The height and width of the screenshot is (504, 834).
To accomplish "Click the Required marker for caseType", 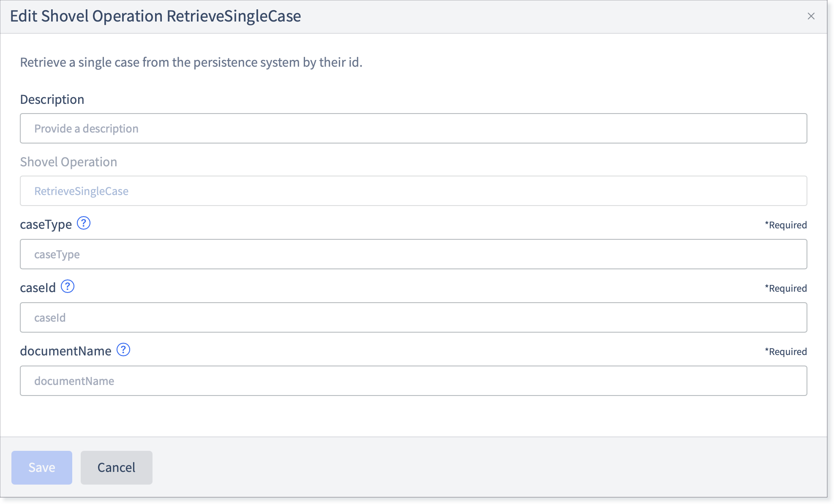I will click(x=786, y=225).
